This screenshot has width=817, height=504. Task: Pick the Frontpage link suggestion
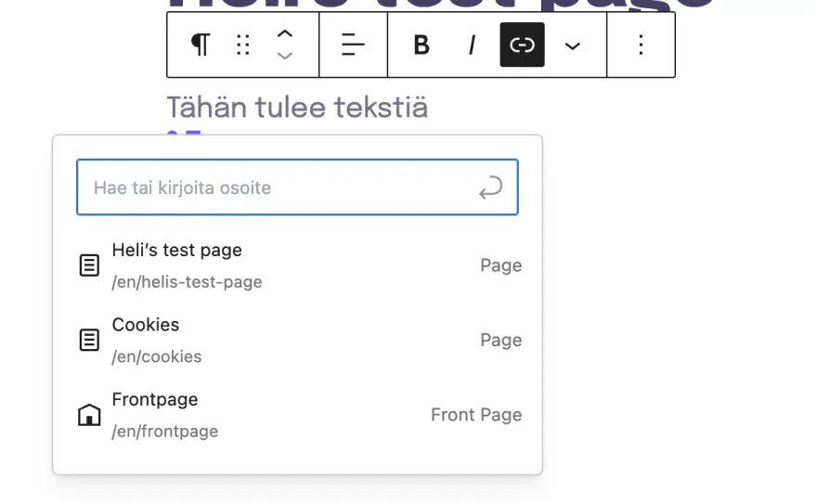(297, 415)
